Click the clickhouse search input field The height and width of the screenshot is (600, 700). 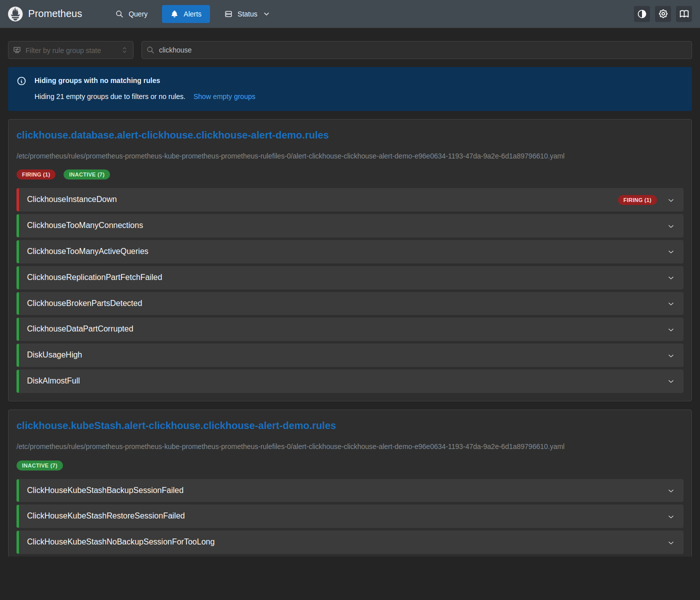(x=416, y=50)
